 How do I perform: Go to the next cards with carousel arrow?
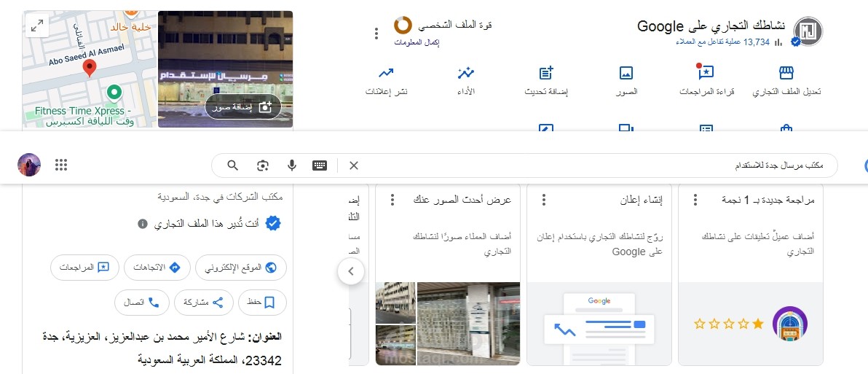(x=351, y=271)
